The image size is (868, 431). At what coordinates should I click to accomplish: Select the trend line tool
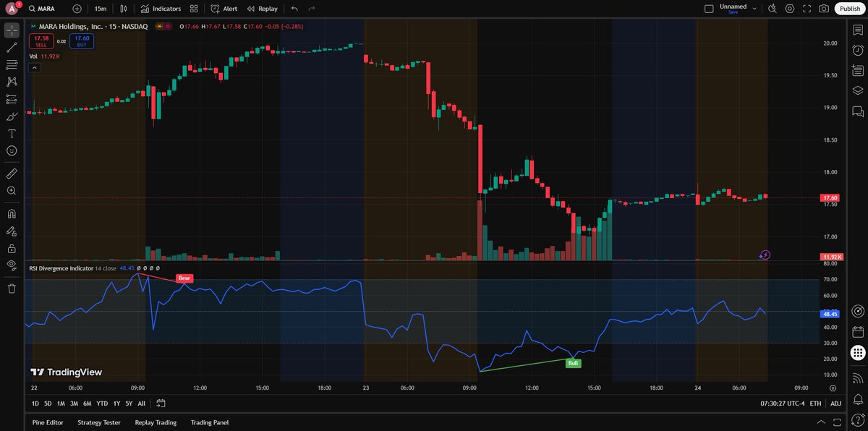[x=12, y=48]
